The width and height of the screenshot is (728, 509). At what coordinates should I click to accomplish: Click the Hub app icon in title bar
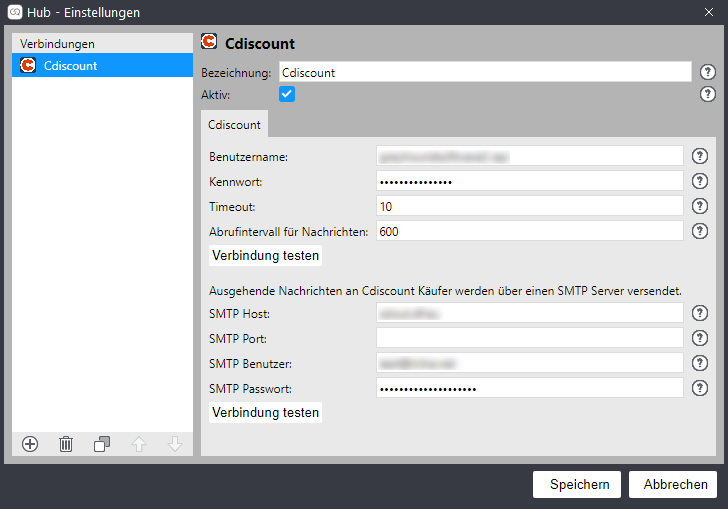(15, 12)
